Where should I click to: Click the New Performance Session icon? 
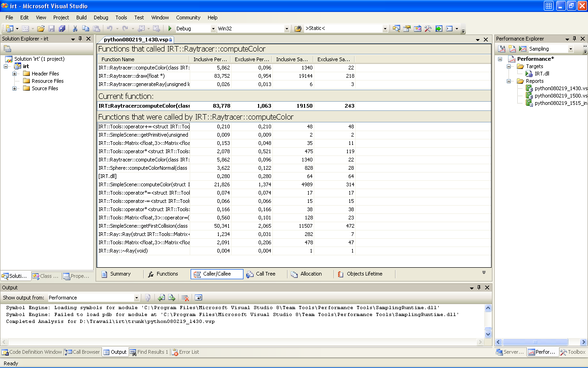coord(512,49)
